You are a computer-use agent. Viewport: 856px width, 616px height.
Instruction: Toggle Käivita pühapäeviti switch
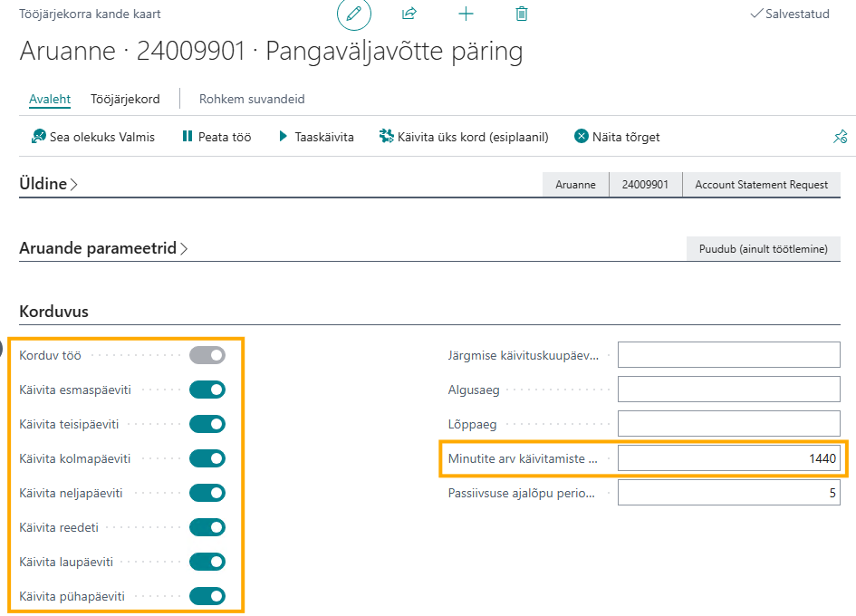pyautogui.click(x=207, y=596)
